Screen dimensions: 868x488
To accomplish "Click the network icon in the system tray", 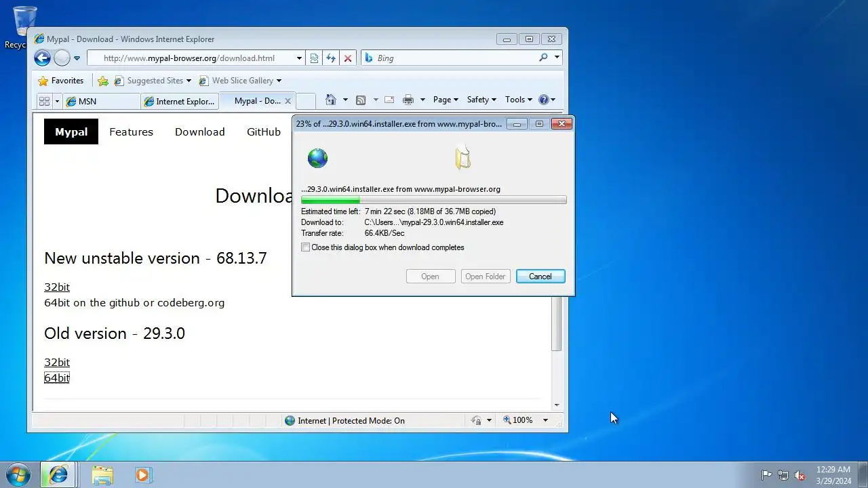I will coord(783,475).
